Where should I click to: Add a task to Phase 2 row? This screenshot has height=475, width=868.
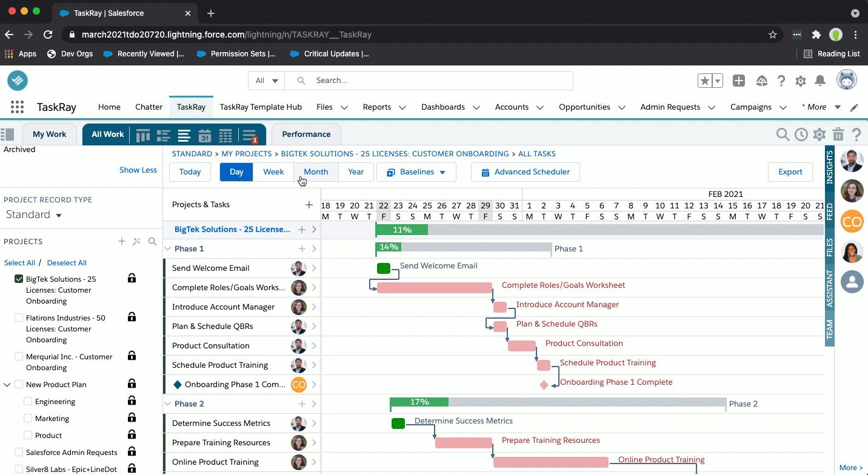(302, 404)
